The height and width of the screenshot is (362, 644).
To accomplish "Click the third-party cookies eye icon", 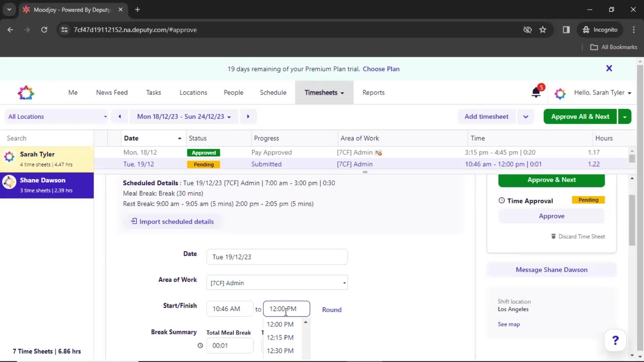I will 527,29.
